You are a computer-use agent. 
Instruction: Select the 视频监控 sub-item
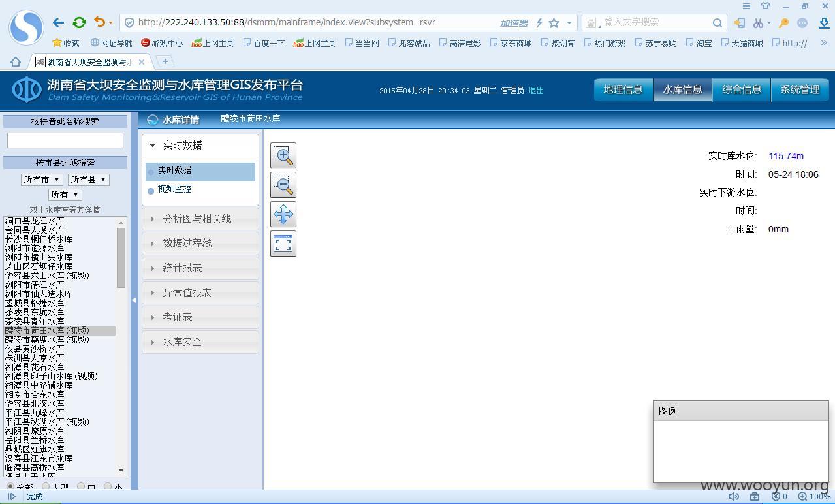[174, 189]
